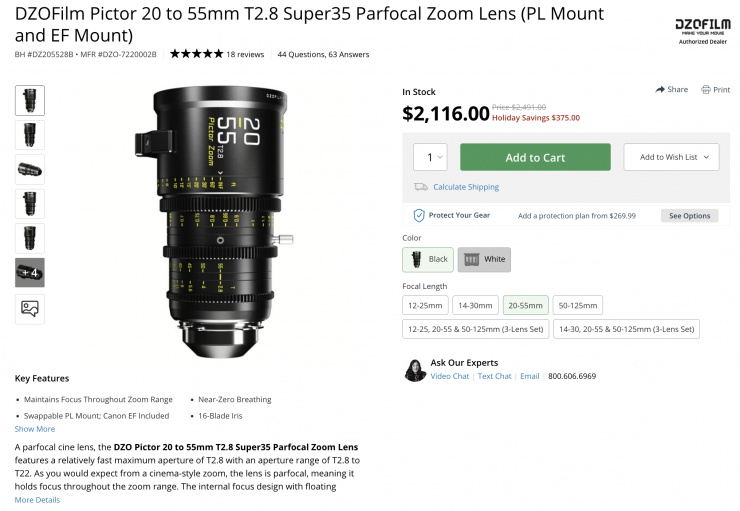
Task: Click See Options for protection plan
Action: (x=689, y=215)
